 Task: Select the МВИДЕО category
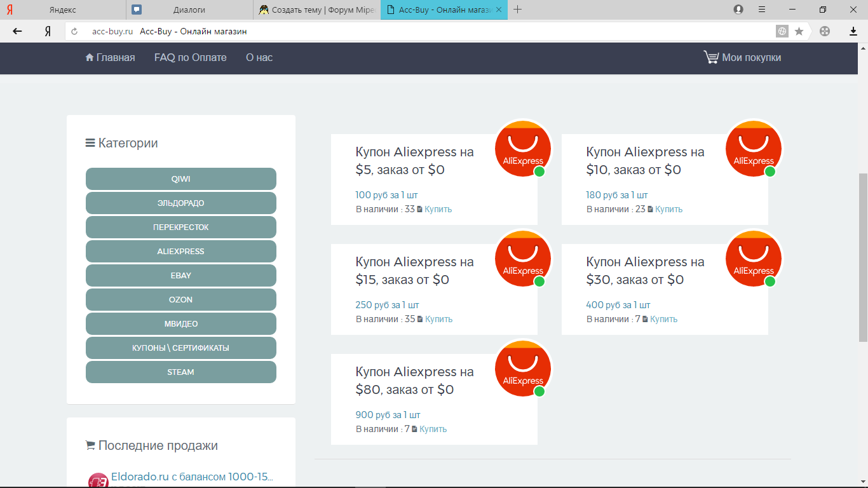(181, 324)
